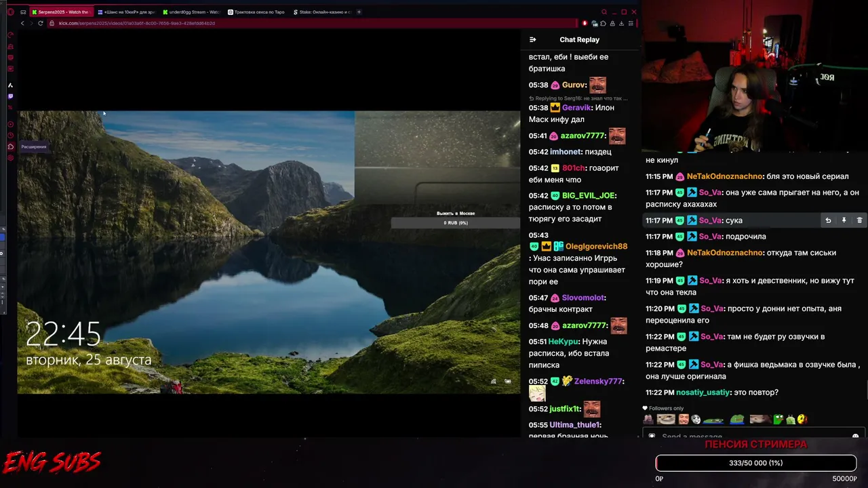Image resolution: width=868 pixels, height=488 pixels.
Task: Pin So_Va's "сука" message
Action: [844, 220]
